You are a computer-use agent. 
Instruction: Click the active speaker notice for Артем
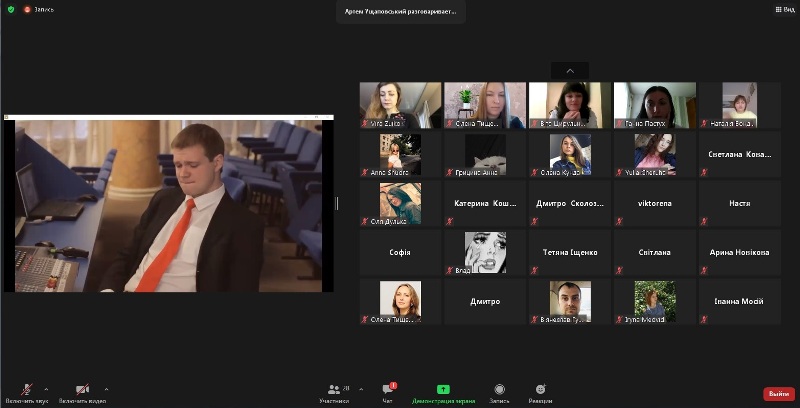401,11
